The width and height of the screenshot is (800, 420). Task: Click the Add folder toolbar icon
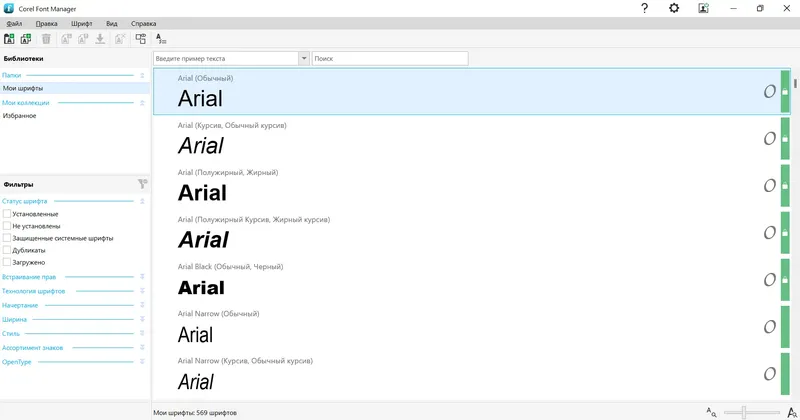pyautogui.click(x=9, y=39)
